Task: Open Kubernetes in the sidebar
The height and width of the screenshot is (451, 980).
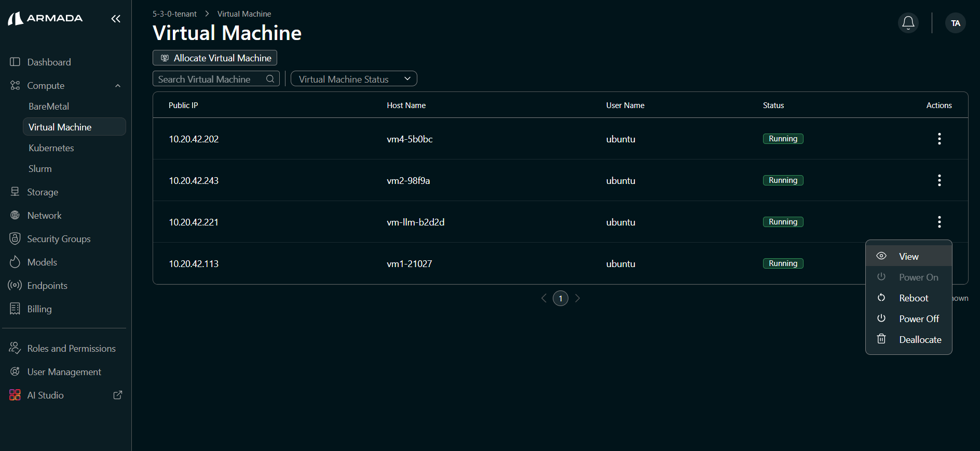Action: (51, 148)
